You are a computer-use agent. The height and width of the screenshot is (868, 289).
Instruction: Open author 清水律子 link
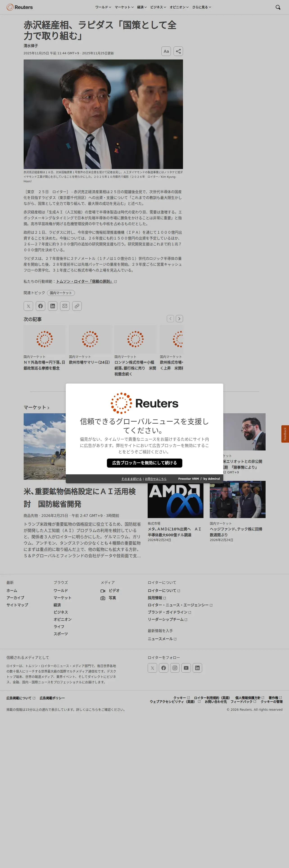coord(31,46)
